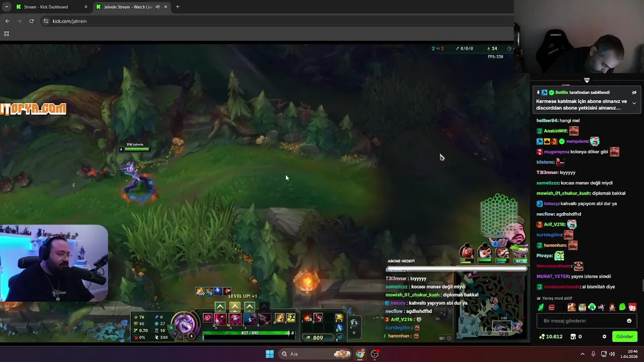The image size is (644, 362).
Task: Mute the Jahrein Stream tab audio icon
Action: [157, 7]
